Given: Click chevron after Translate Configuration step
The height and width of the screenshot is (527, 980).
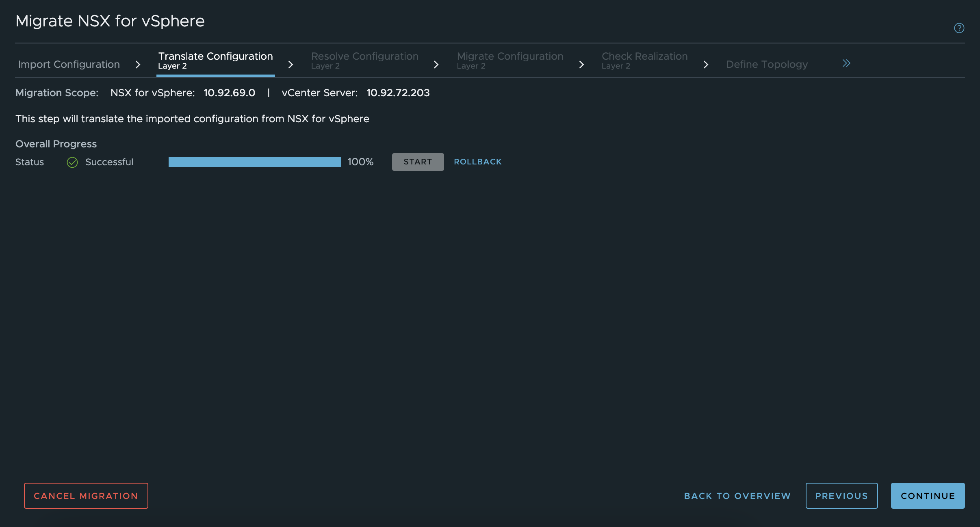Looking at the screenshot, I should (x=291, y=65).
